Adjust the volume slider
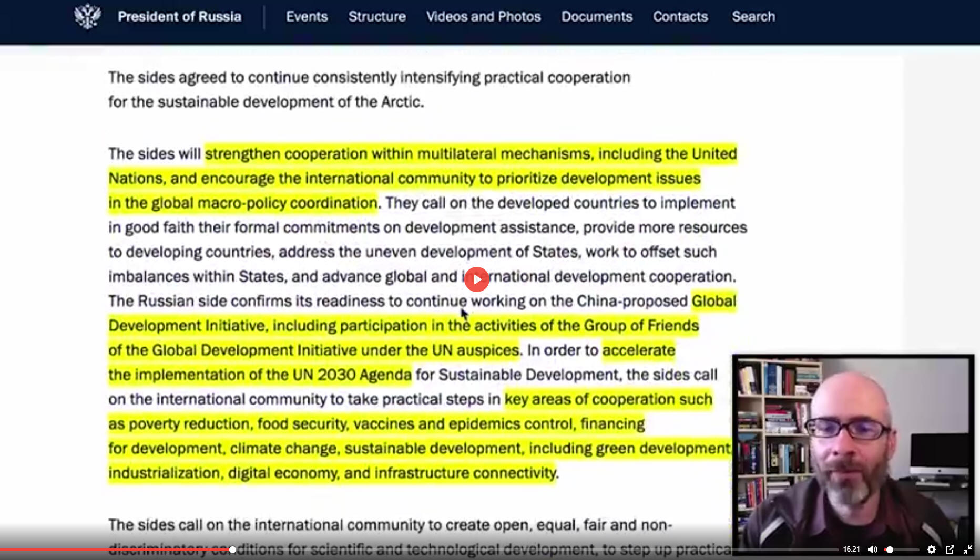Viewport: 980px width, 560px height. tap(902, 549)
